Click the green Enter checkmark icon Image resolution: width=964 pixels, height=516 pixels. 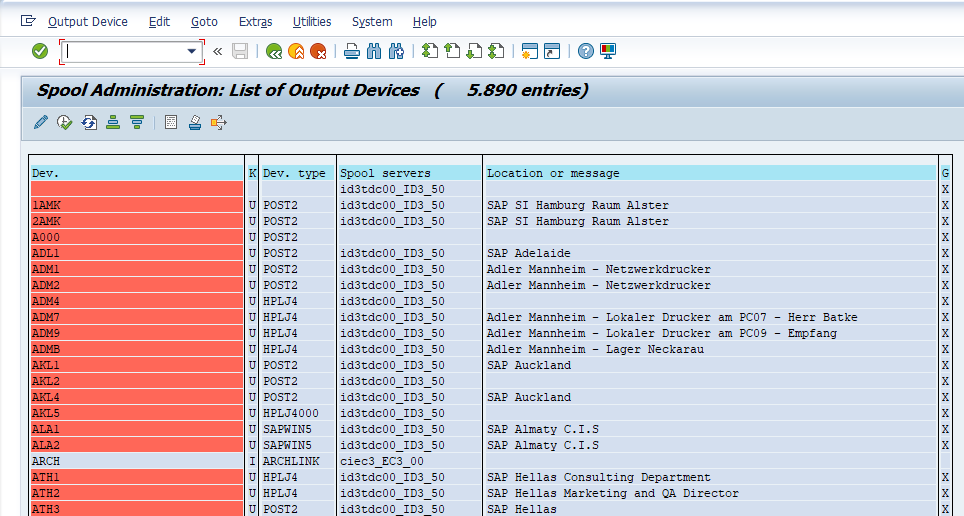[40, 51]
